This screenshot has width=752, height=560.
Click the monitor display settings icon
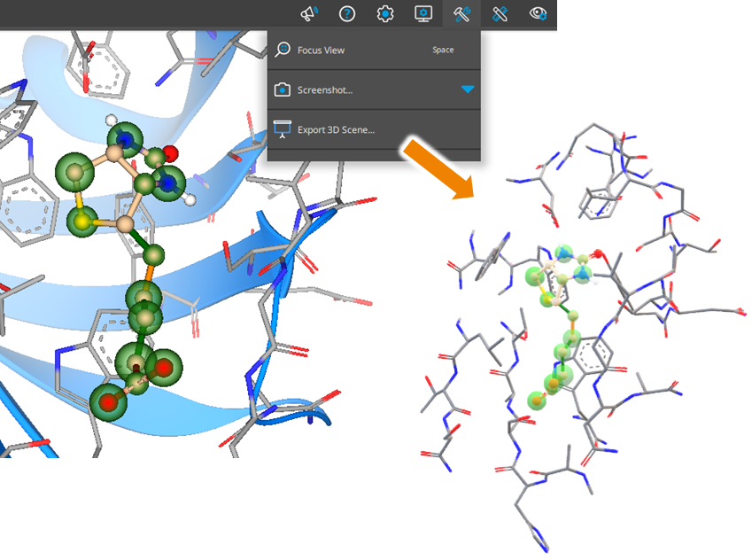click(x=423, y=13)
